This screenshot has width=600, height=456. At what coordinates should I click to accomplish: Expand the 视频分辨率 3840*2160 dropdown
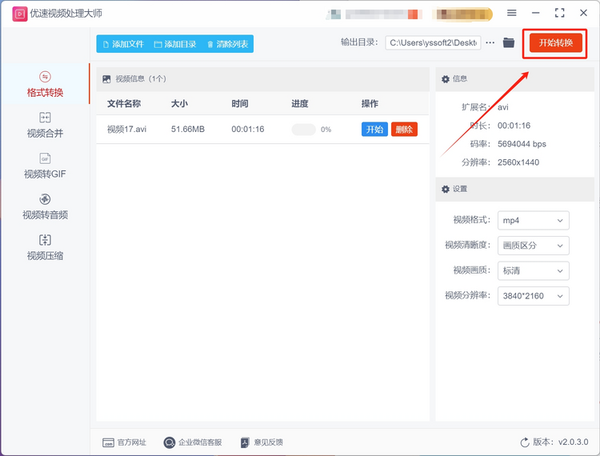(533, 296)
